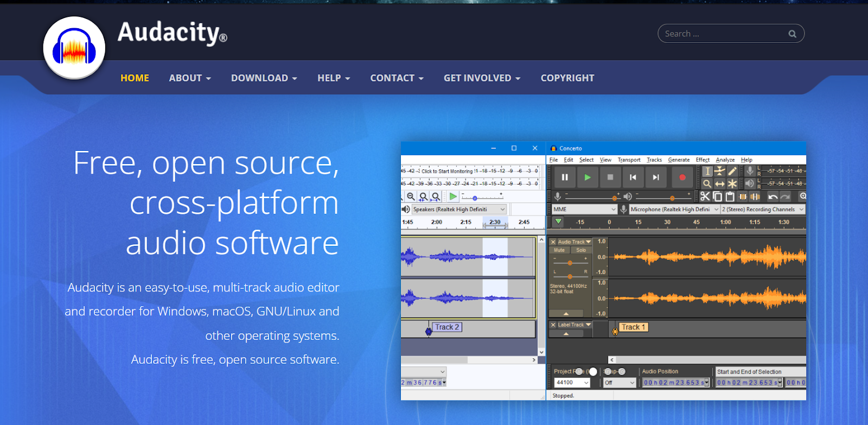Click the Skip to Start transport button

click(x=633, y=177)
